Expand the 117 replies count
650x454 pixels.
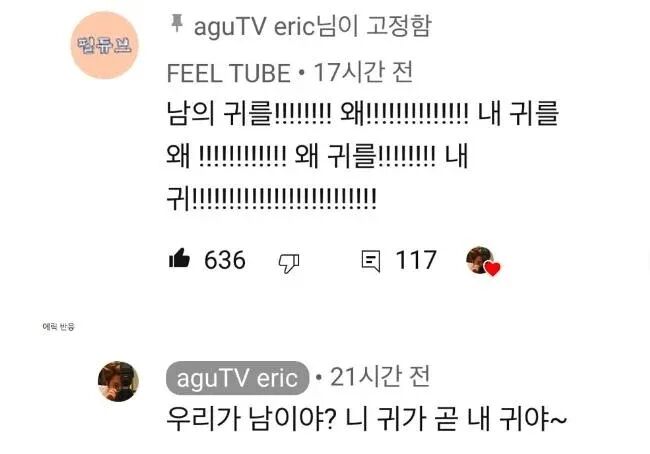pos(416,260)
